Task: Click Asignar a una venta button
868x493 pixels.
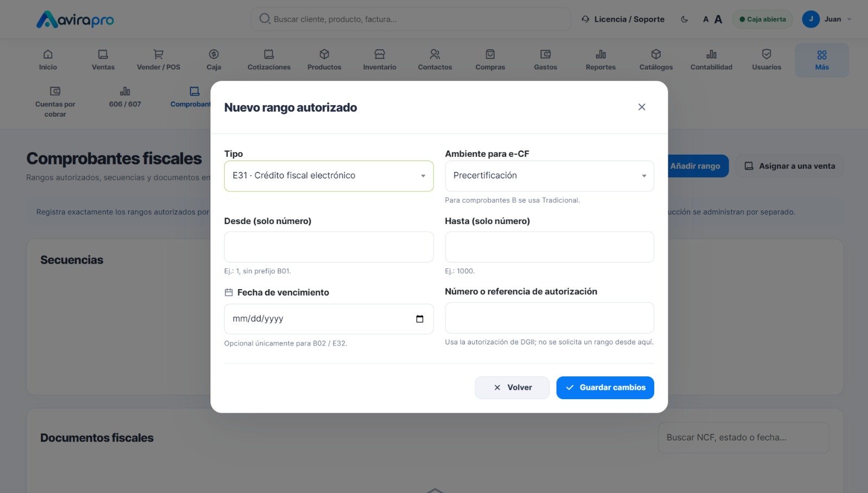Action: tap(789, 166)
